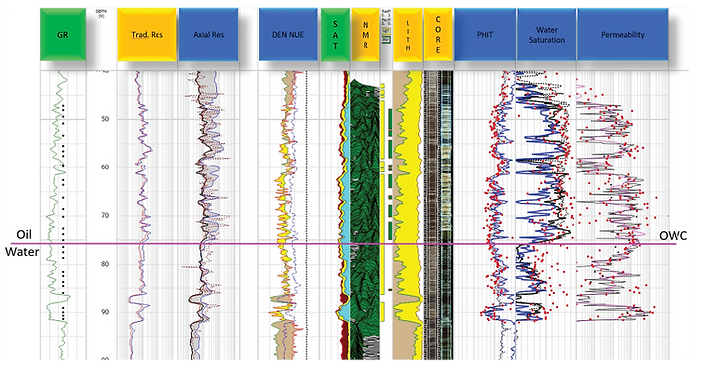Click the Oil label

coord(24,234)
